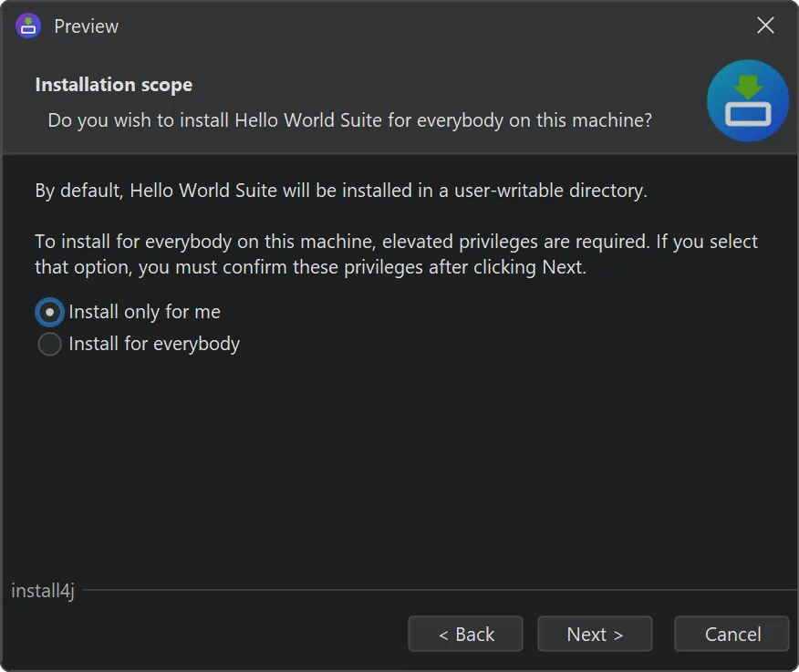Enable installation for all users on this machine
This screenshot has width=799, height=672.
pyautogui.click(x=48, y=344)
